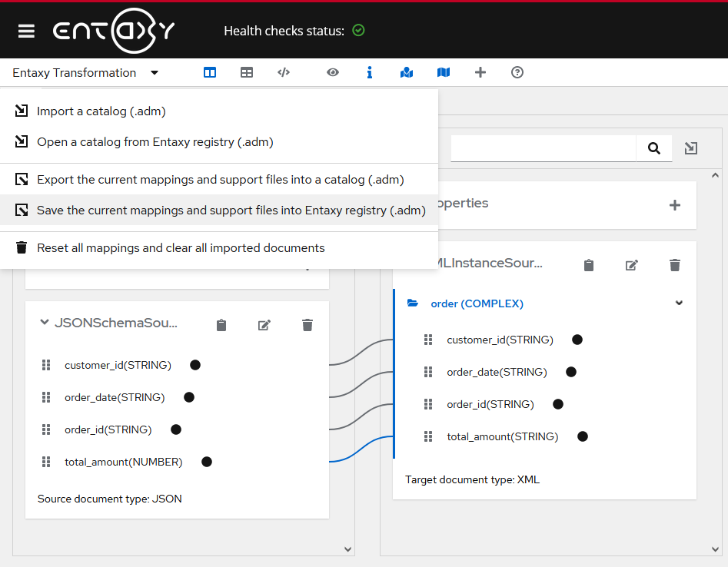Screen dimensions: 728x567
Task: Open the hamburger navigation menu
Action: coord(27,31)
